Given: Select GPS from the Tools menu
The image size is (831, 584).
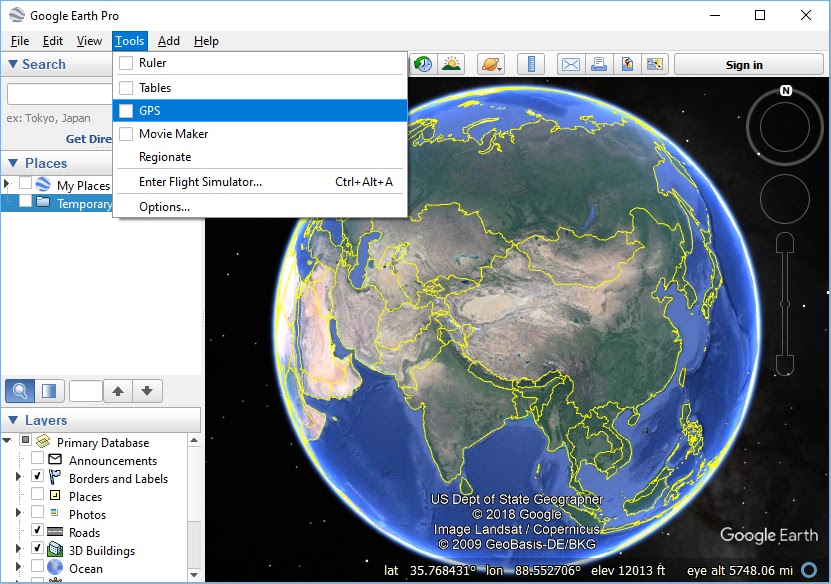Looking at the screenshot, I should coord(260,110).
